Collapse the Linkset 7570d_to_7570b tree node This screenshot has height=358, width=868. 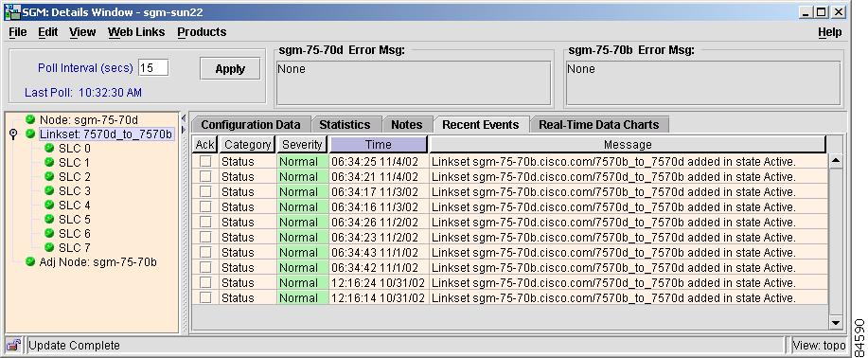click(x=14, y=134)
